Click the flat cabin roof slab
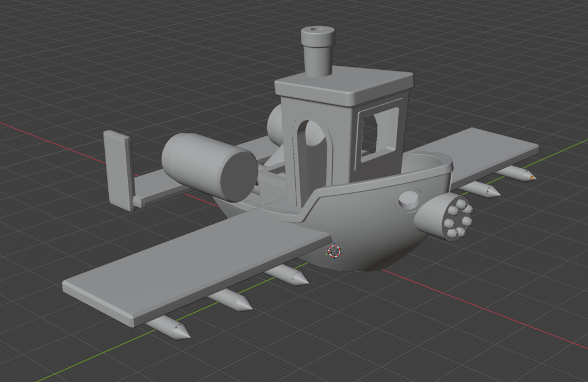 344,86
